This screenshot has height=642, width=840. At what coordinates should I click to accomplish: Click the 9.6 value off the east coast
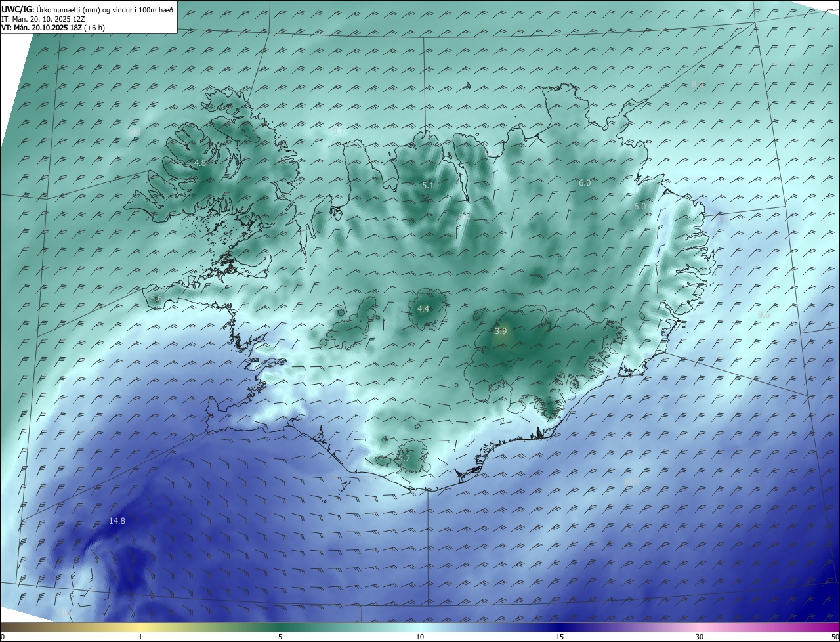click(764, 315)
